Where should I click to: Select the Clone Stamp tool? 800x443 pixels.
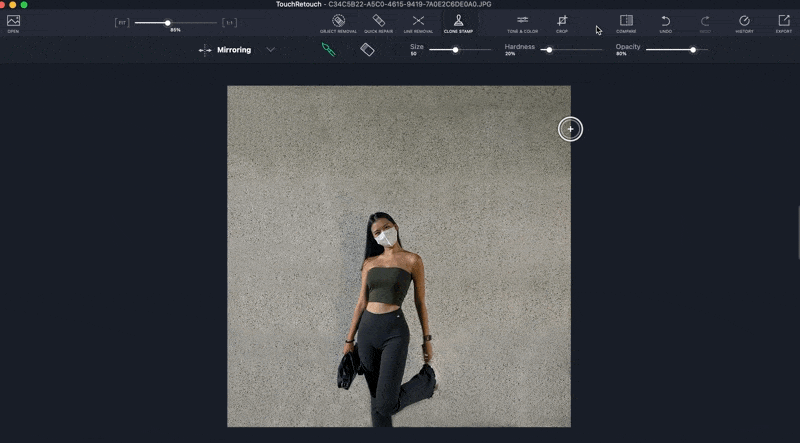click(x=458, y=23)
